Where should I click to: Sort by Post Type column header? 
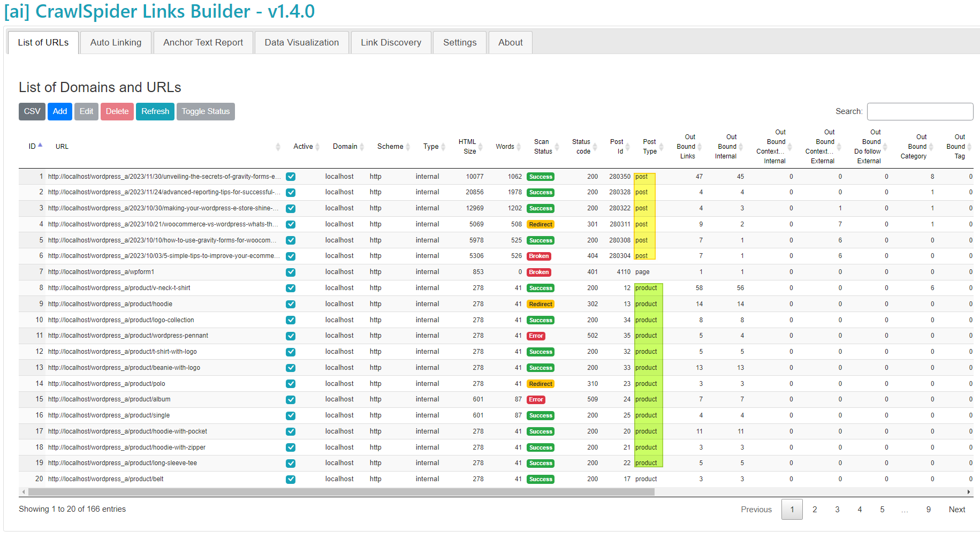pos(650,147)
